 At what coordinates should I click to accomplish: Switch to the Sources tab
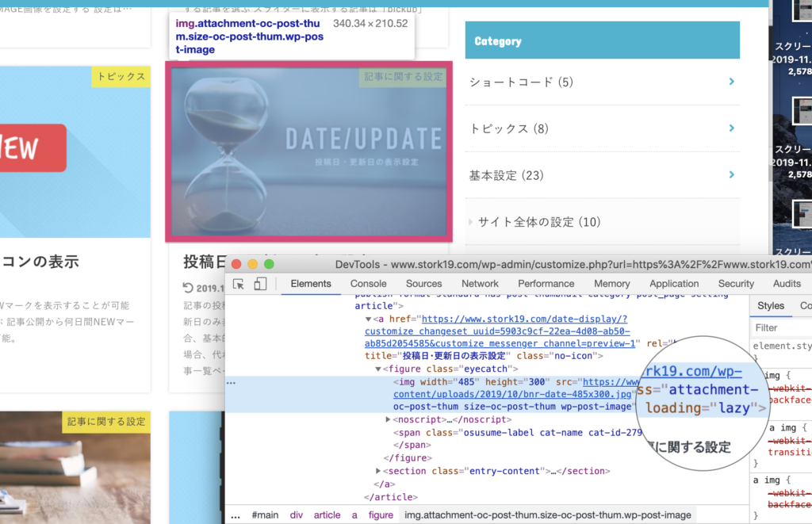pos(423,284)
